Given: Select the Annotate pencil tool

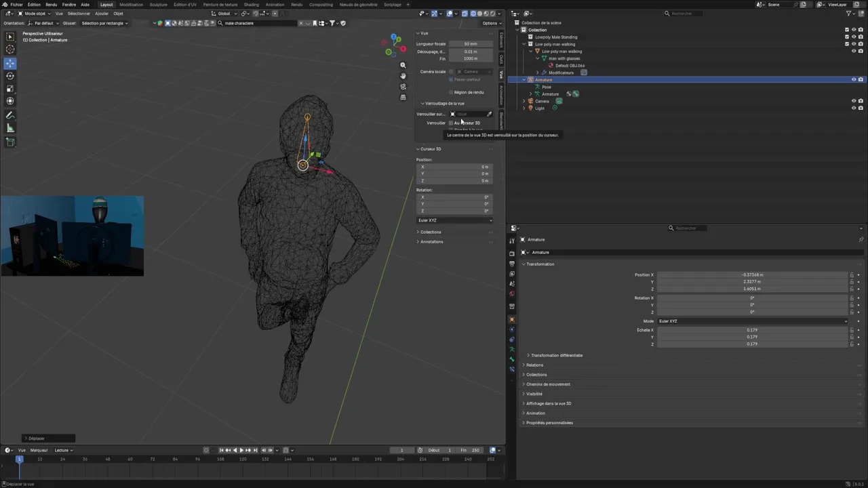Looking at the screenshot, I should tap(10, 116).
